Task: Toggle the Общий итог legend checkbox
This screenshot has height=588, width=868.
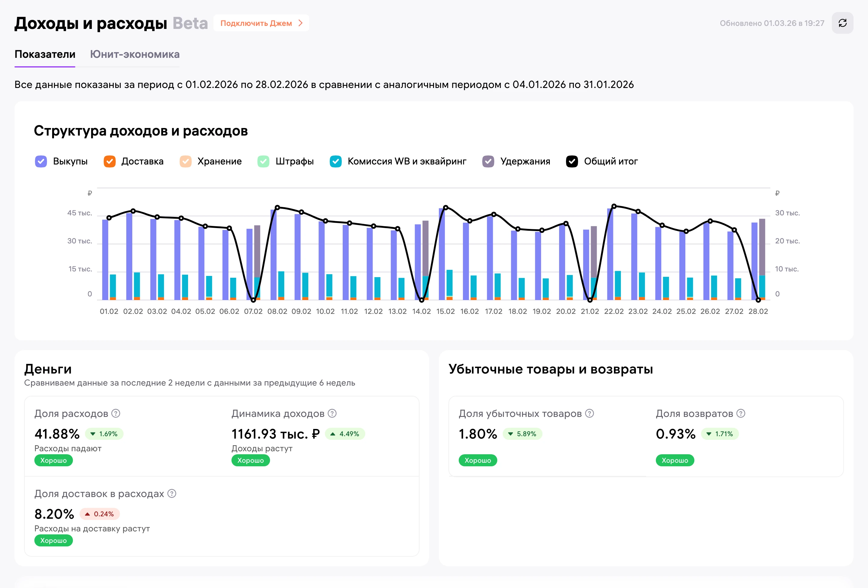Action: pyautogui.click(x=572, y=161)
